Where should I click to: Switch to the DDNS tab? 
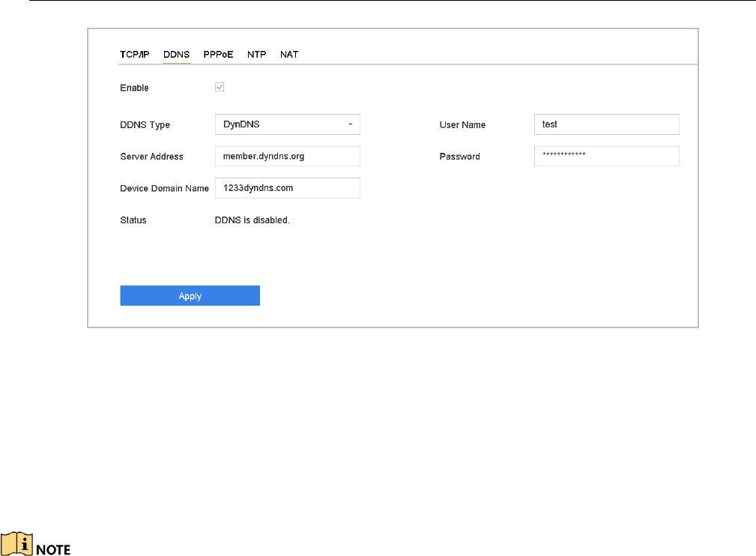pos(177,55)
